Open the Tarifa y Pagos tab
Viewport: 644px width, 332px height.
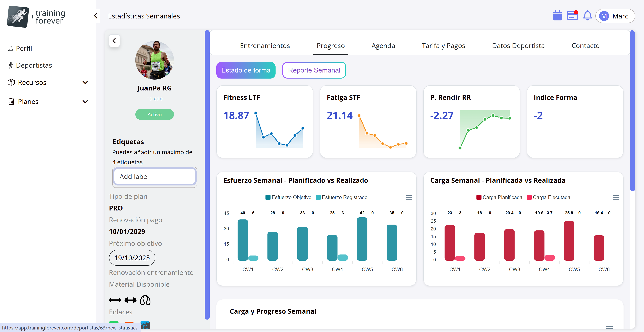(443, 45)
